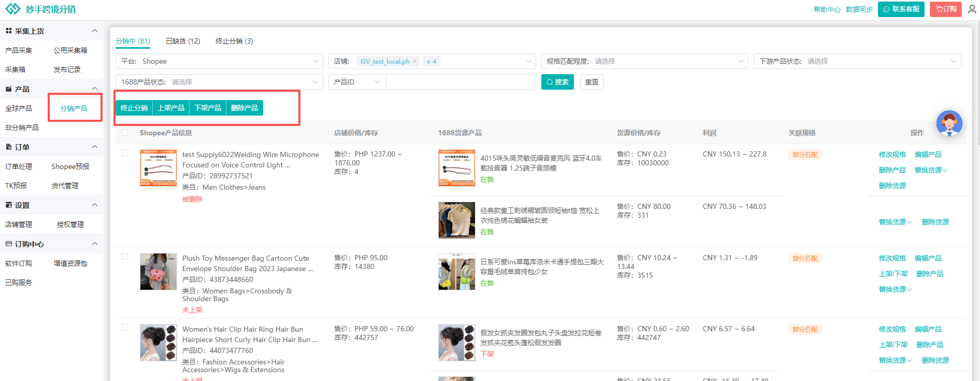Click the 数据同步 link
The width and height of the screenshot is (980, 381).
[859, 9]
